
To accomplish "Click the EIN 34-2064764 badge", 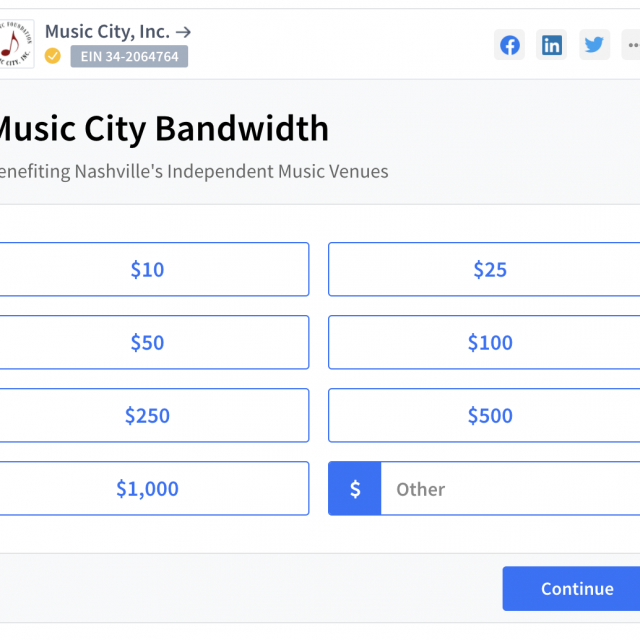I will coord(129,57).
